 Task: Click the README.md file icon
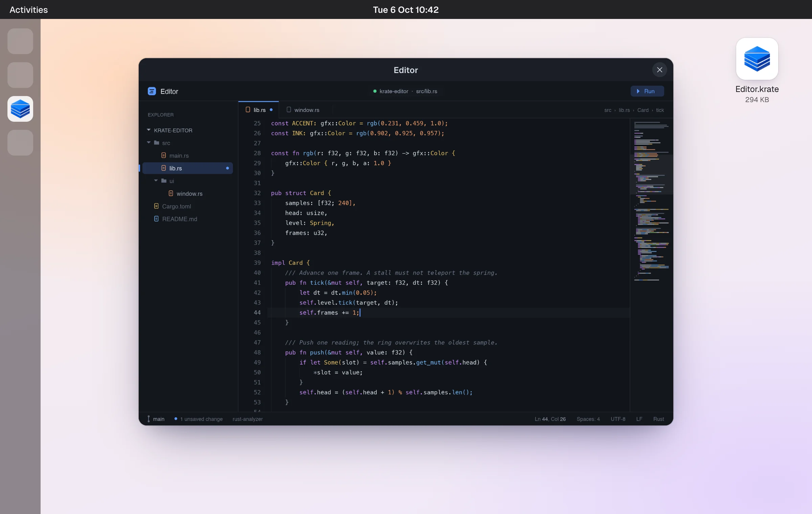[x=156, y=219]
